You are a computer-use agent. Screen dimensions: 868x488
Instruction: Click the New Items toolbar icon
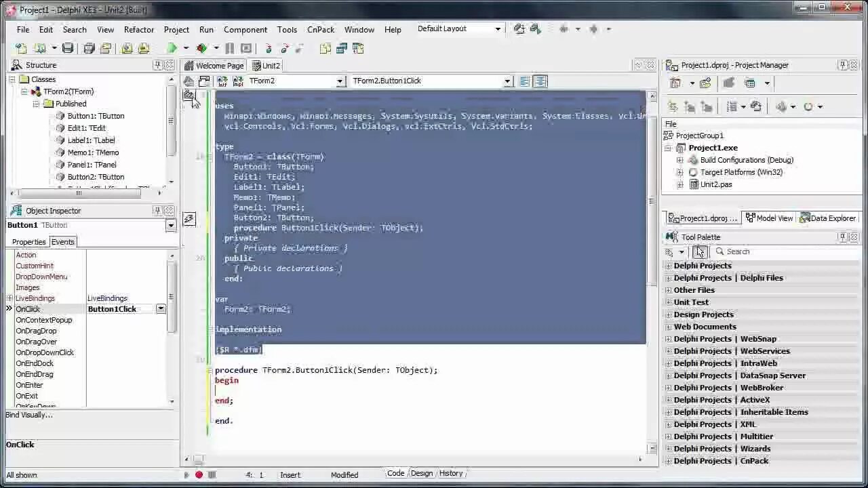point(21,48)
